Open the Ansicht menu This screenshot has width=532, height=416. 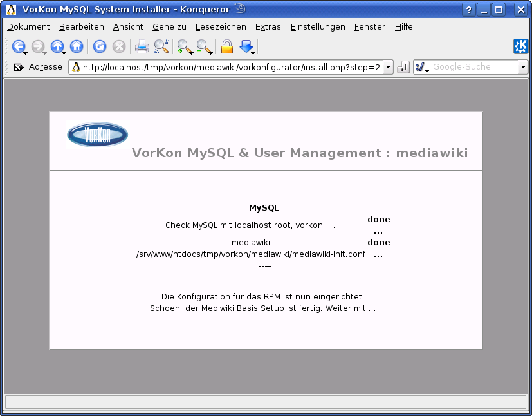[128, 26]
